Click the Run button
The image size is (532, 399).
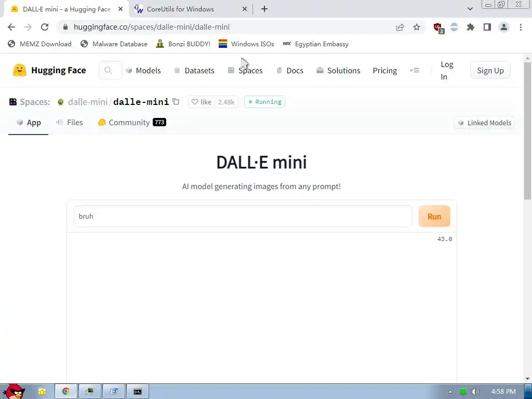(434, 216)
